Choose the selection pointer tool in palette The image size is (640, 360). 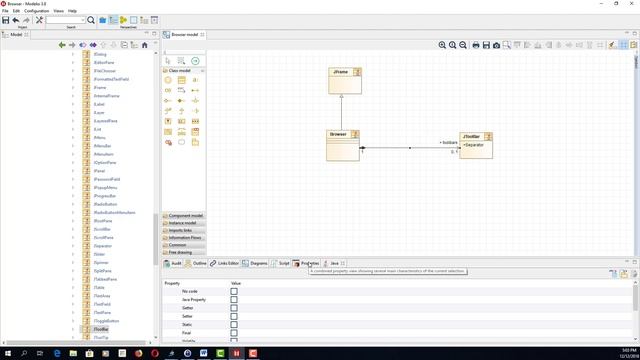(x=168, y=61)
